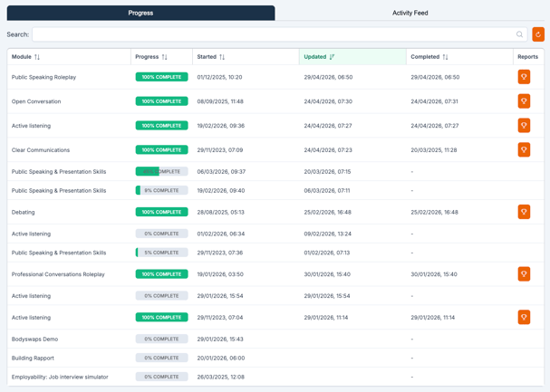The image size is (550, 392).
Task: Open report for Active listening completed 29/01/2026
Action: (x=524, y=317)
